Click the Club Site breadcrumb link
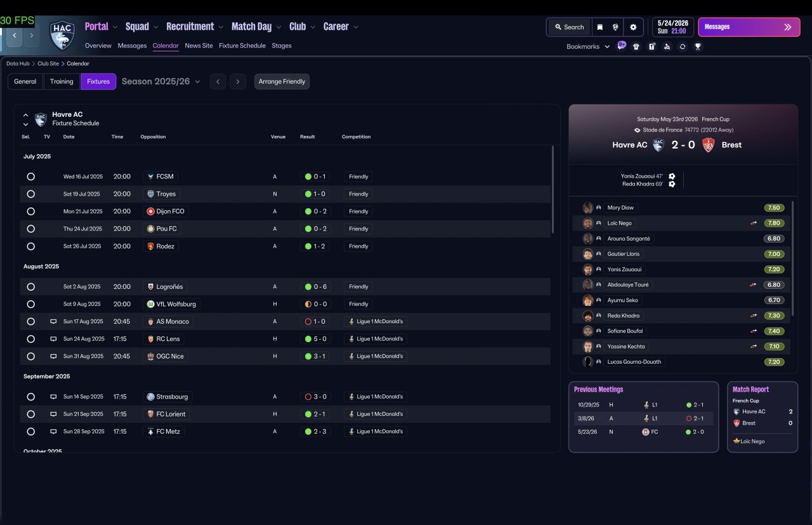This screenshot has width=812, height=525. click(48, 63)
